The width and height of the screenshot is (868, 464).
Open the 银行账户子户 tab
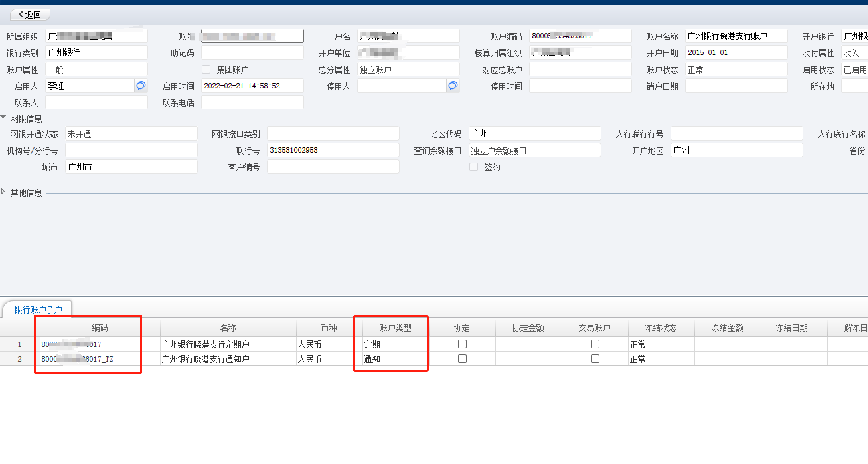38,309
